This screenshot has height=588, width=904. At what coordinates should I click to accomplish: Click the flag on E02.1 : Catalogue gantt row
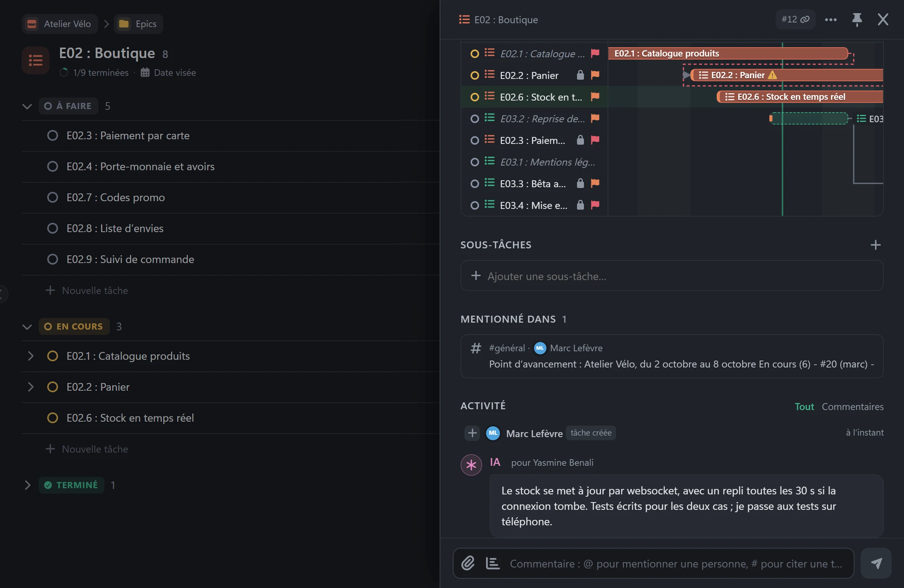click(x=595, y=53)
